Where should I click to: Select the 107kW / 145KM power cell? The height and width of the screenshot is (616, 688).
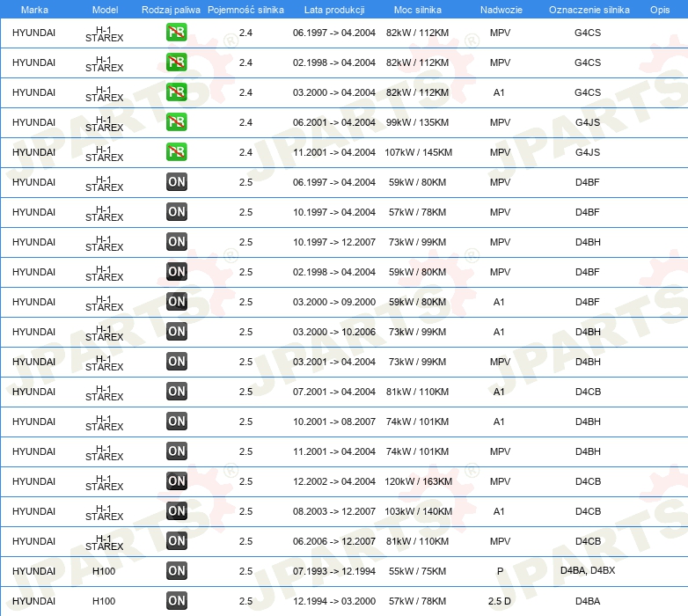point(418,152)
